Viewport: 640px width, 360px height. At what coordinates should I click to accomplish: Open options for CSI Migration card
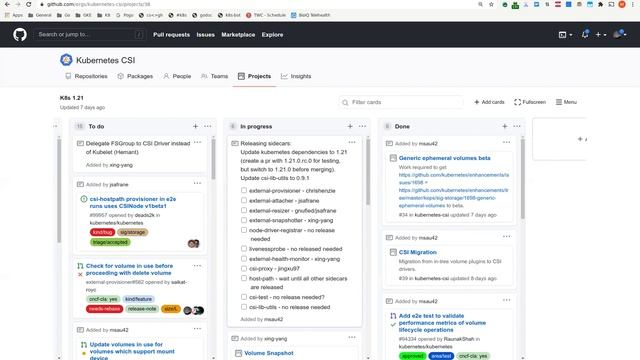click(x=507, y=237)
